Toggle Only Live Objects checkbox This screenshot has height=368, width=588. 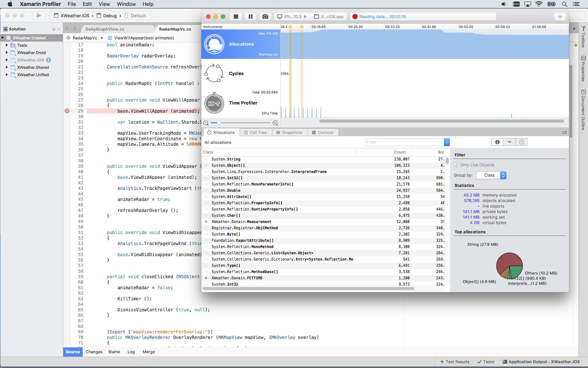(x=456, y=165)
